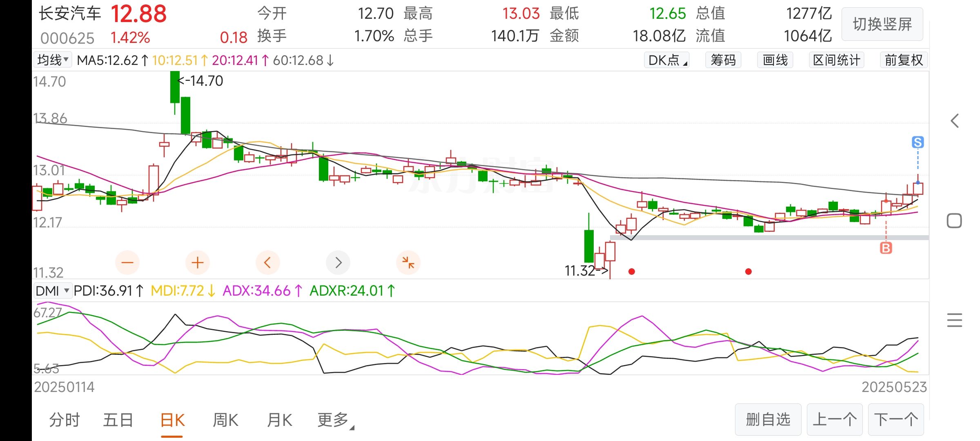Zoom in chart with plus button
Image resolution: width=980 pixels, height=441 pixels.
[x=198, y=263]
